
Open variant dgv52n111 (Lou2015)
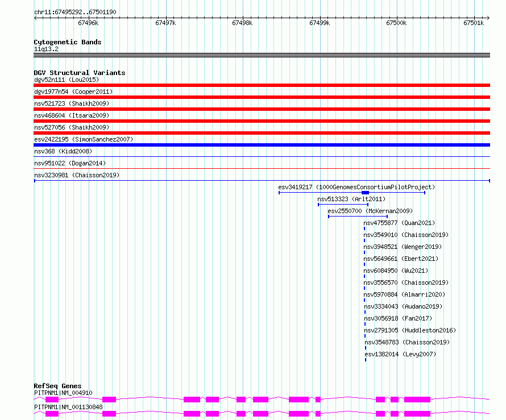tap(67, 80)
